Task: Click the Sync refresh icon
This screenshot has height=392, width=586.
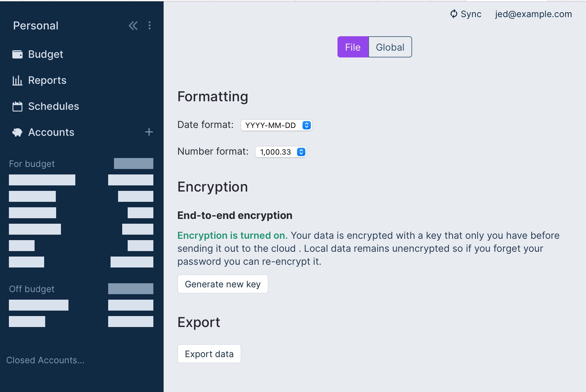Action: coord(454,14)
